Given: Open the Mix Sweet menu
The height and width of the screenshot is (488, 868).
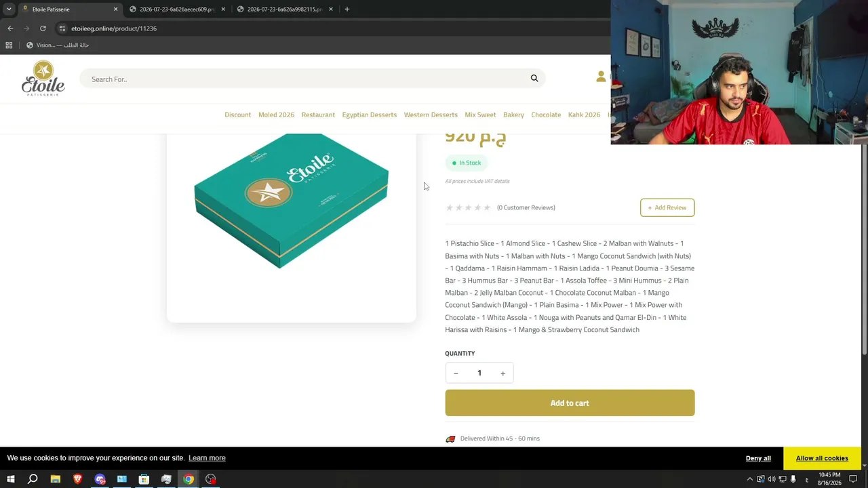Looking at the screenshot, I should coord(480,115).
